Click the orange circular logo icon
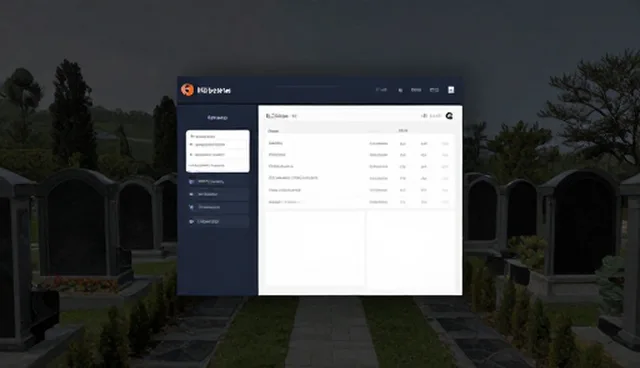The image size is (640, 368). [x=187, y=90]
